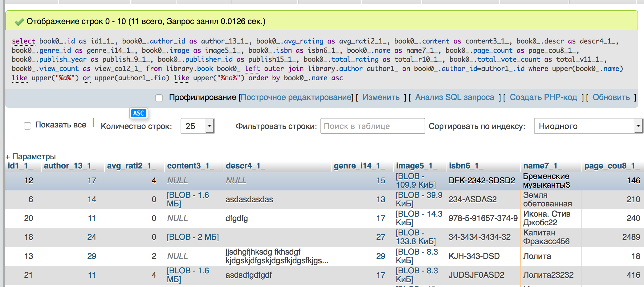Open the Количество строк dropdown showing 25
The height and width of the screenshot is (287, 644).
(198, 126)
